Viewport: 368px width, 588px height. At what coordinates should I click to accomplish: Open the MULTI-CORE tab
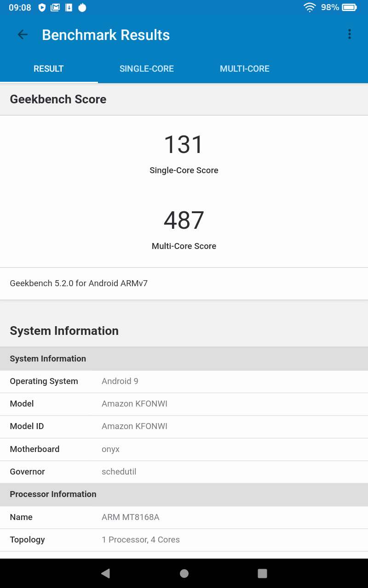coord(245,69)
